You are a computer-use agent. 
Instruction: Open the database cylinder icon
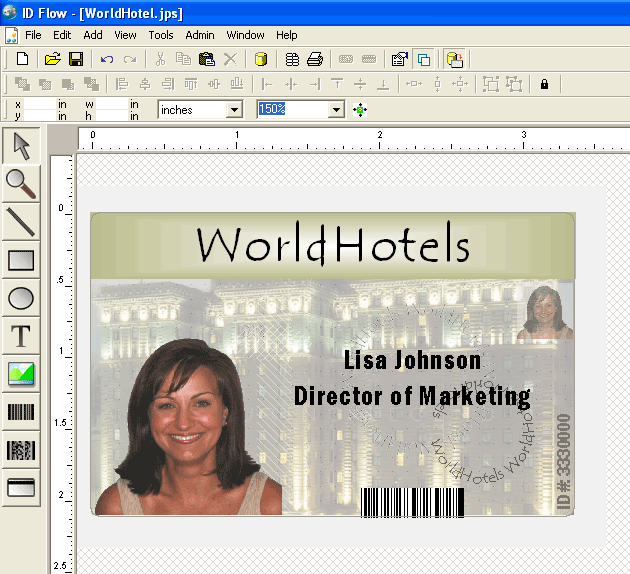[x=261, y=59]
